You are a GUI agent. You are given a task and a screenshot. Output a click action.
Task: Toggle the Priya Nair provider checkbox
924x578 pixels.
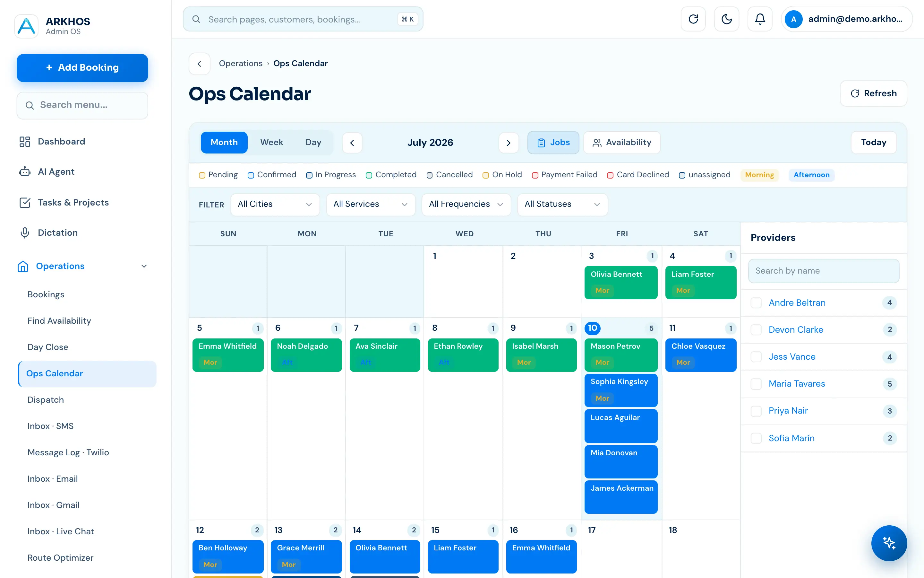[756, 411]
